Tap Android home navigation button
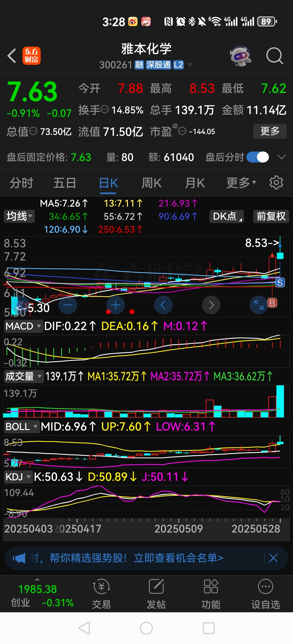 coord(146,628)
